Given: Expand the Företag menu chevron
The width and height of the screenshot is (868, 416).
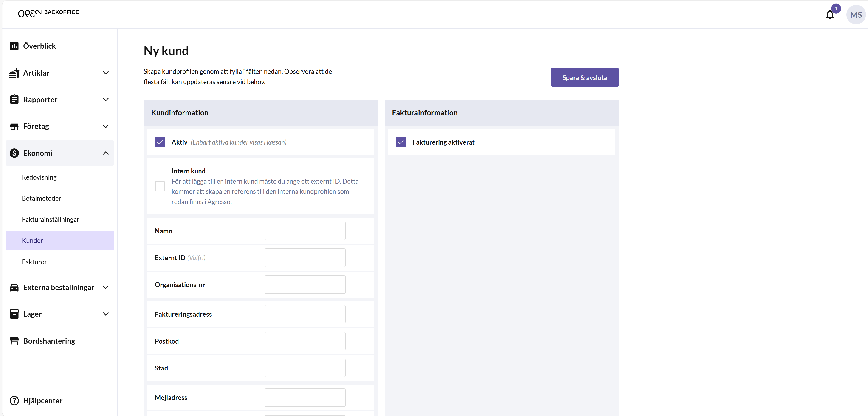Looking at the screenshot, I should click(x=105, y=126).
